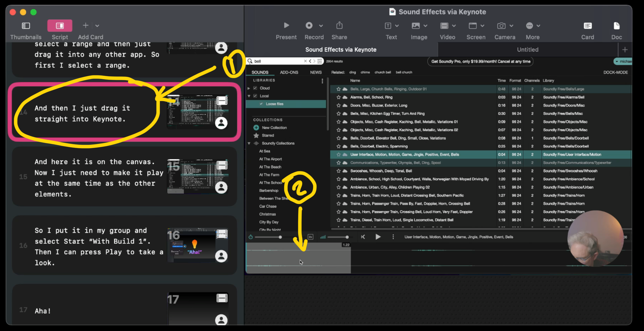Screen dimensions: 644x331
Task: Click the Add Card plus icon
Action: pyautogui.click(x=86, y=26)
